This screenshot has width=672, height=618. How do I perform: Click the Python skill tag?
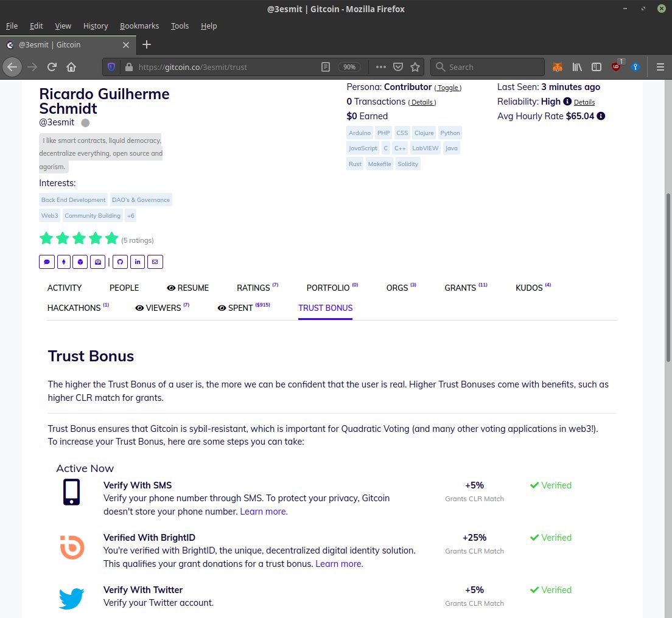450,133
